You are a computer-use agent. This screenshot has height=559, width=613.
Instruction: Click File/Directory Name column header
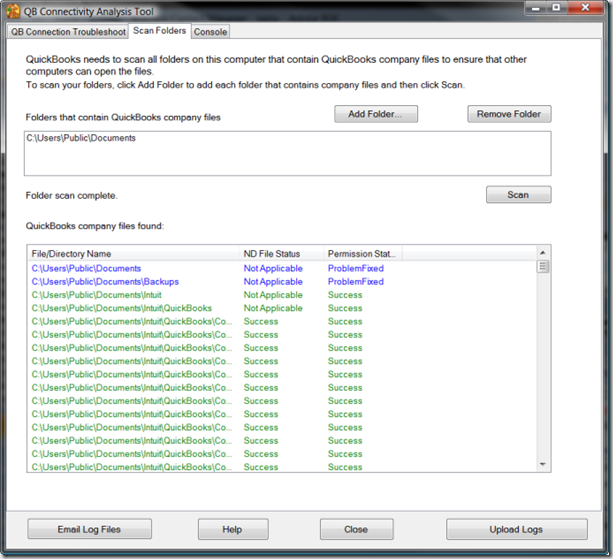click(x=133, y=254)
